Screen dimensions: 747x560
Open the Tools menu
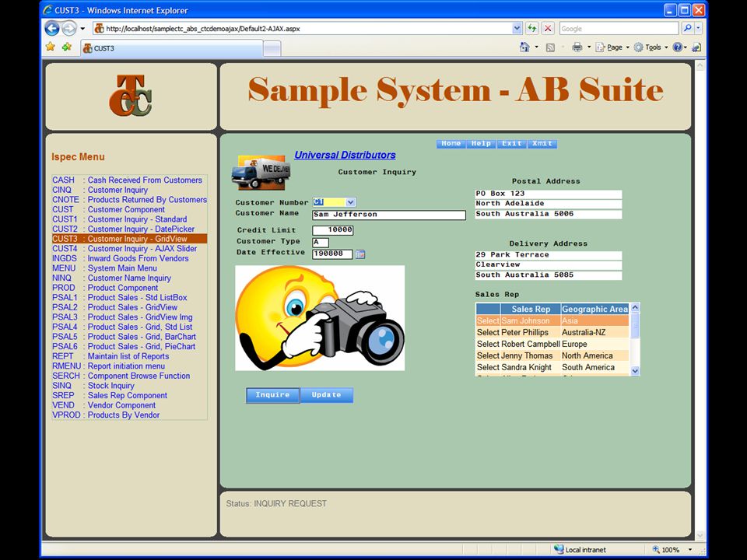click(x=651, y=47)
